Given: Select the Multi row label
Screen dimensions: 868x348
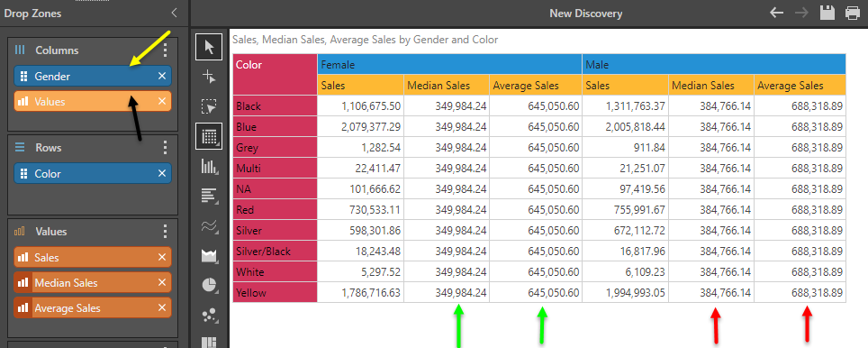Looking at the screenshot, I should (276, 168).
